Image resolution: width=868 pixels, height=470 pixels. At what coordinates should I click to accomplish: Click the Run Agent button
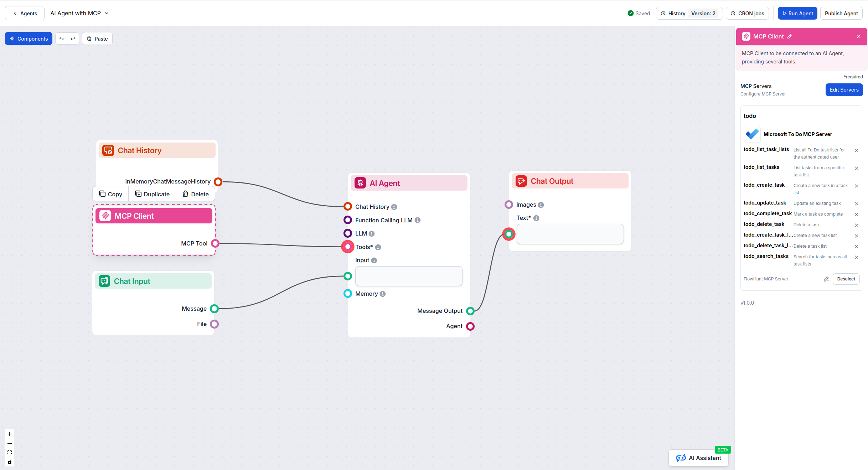797,13
